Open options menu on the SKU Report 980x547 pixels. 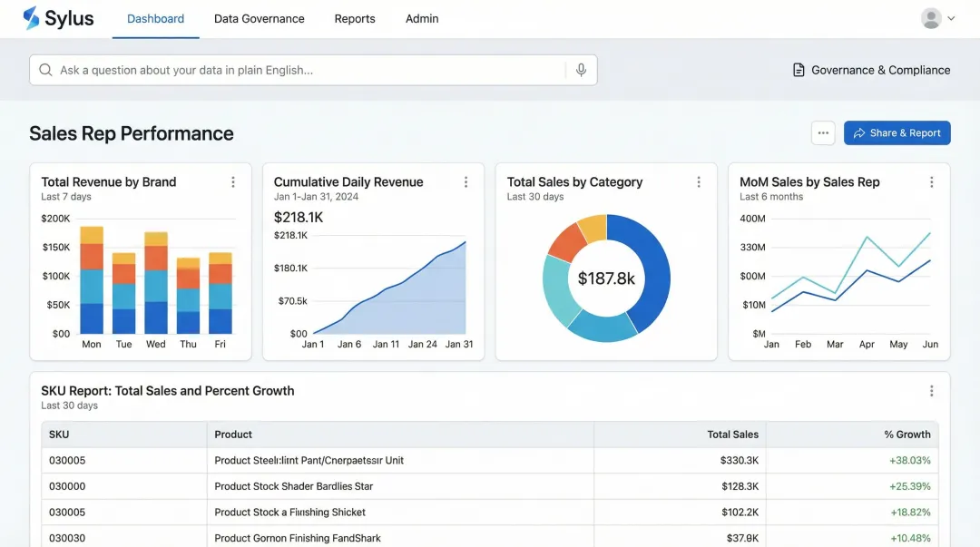click(932, 390)
